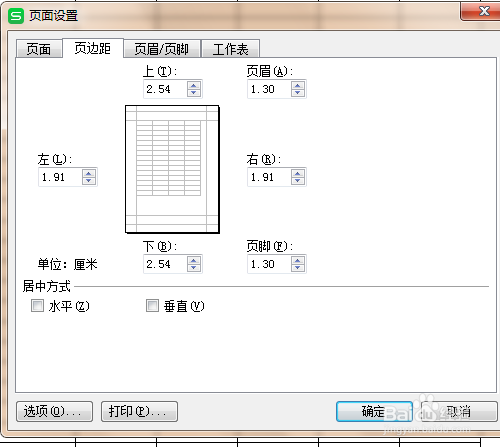The image size is (500, 447).
Task: Switch to the 页面 tab
Action: pos(39,49)
